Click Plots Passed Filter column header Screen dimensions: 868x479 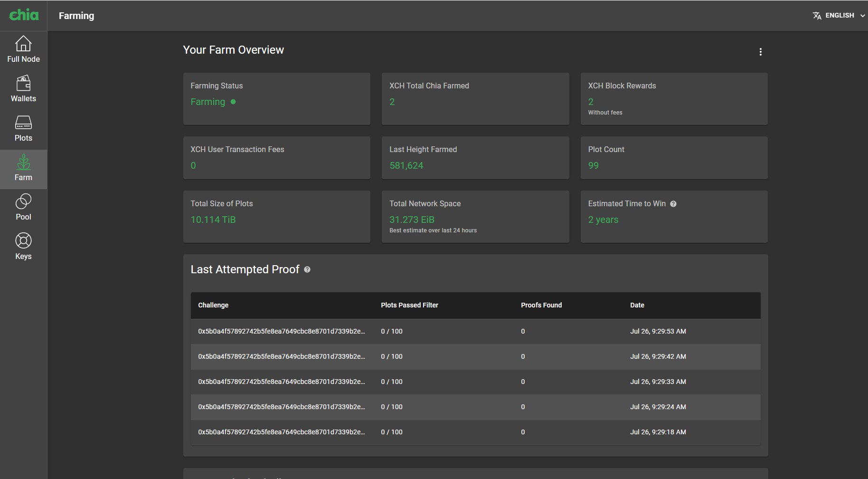(409, 305)
